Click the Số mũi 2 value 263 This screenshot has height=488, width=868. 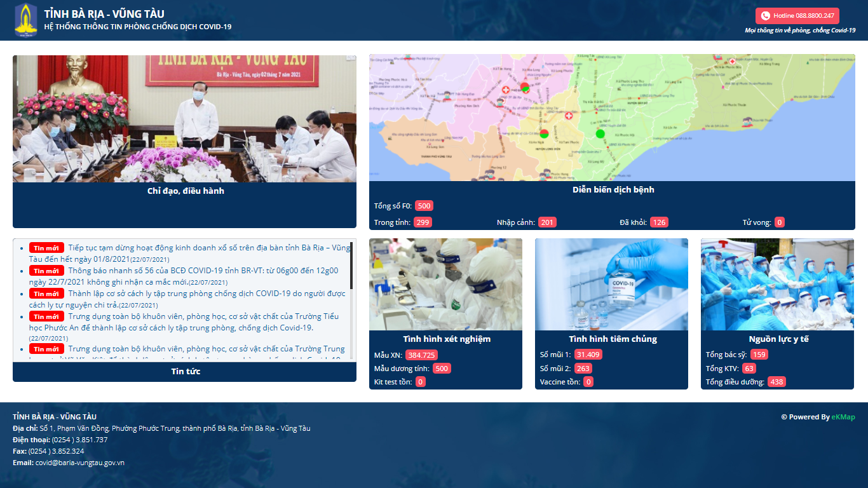pyautogui.click(x=583, y=369)
